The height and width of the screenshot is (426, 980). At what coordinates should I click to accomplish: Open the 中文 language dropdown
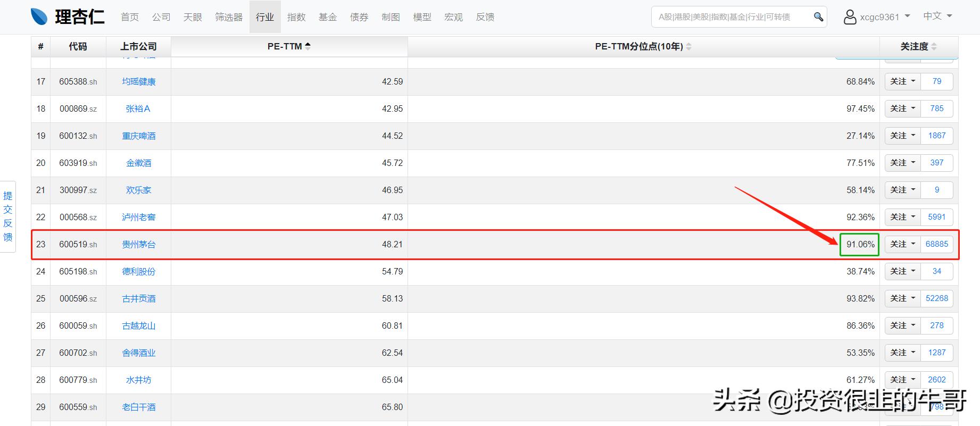point(937,16)
